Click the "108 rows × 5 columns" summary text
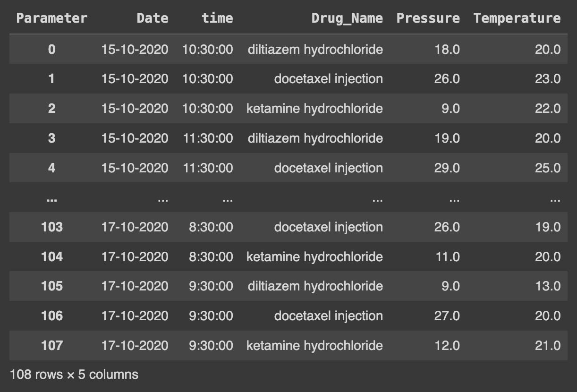The height and width of the screenshot is (392, 577). (x=74, y=375)
